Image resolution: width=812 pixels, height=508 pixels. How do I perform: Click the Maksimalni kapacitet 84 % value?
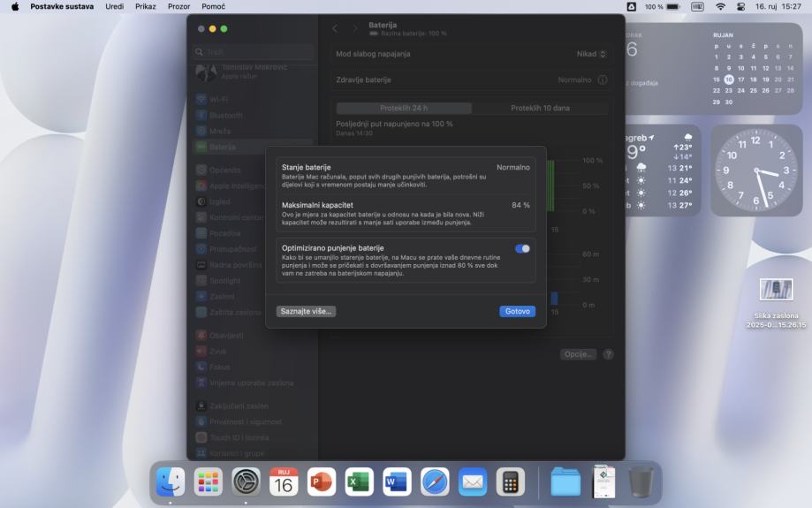520,205
